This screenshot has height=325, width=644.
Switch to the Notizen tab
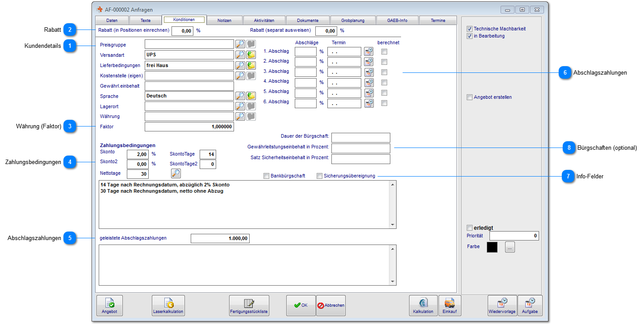pyautogui.click(x=225, y=21)
